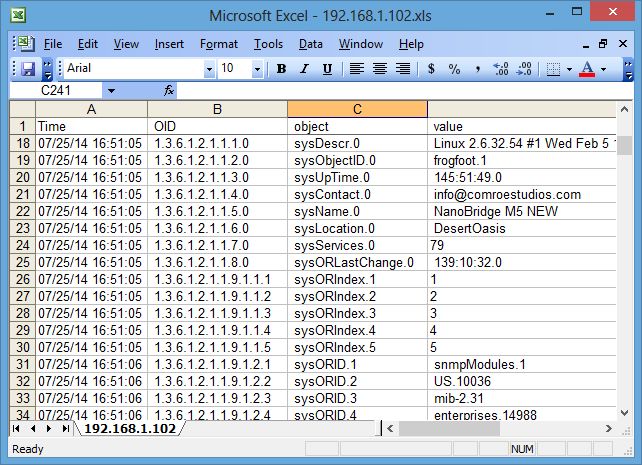Align text right

point(402,69)
